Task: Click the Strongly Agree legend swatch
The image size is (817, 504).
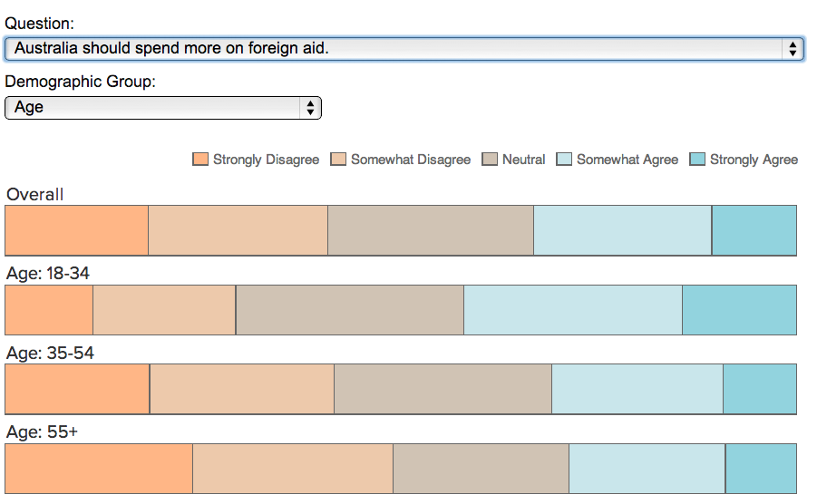Action: 697,160
